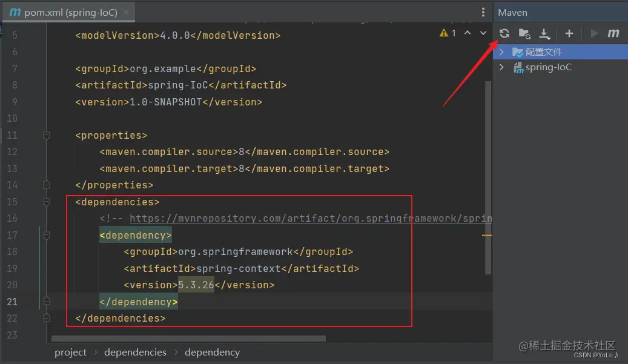The image size is (628, 364).
Task: Click fold end marker at line 21
Action: click(47, 301)
